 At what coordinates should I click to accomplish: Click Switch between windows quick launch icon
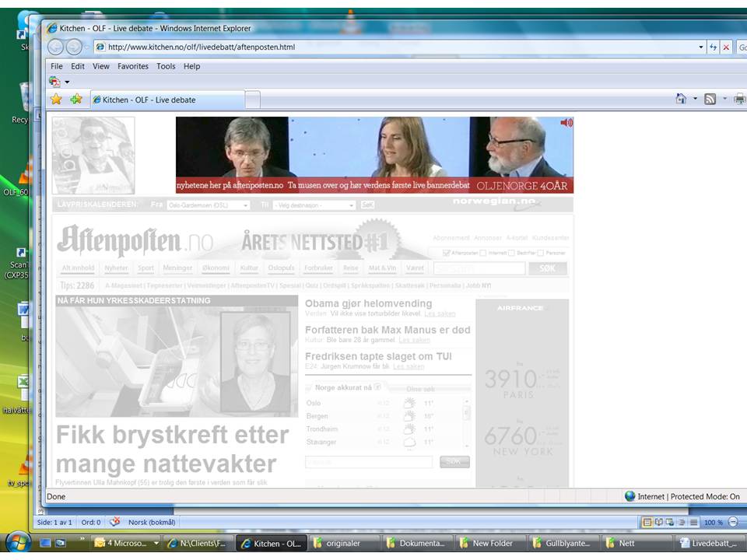(61, 543)
